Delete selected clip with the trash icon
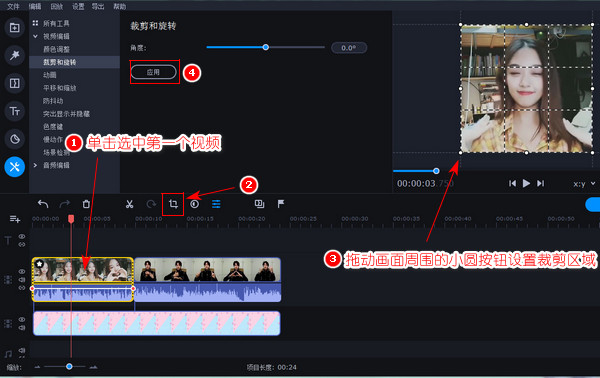 (86, 204)
